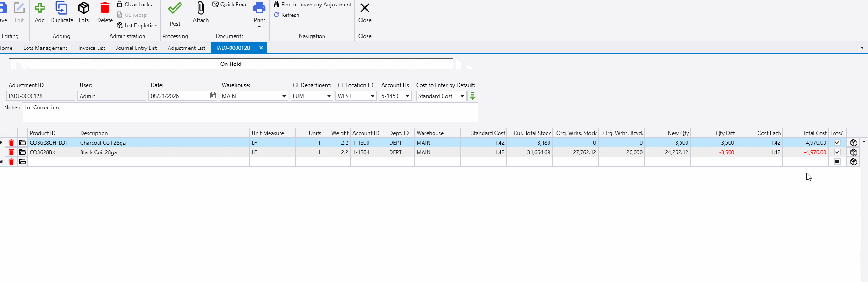
Task: Delete this adjustment via ribbon
Action: click(x=105, y=12)
